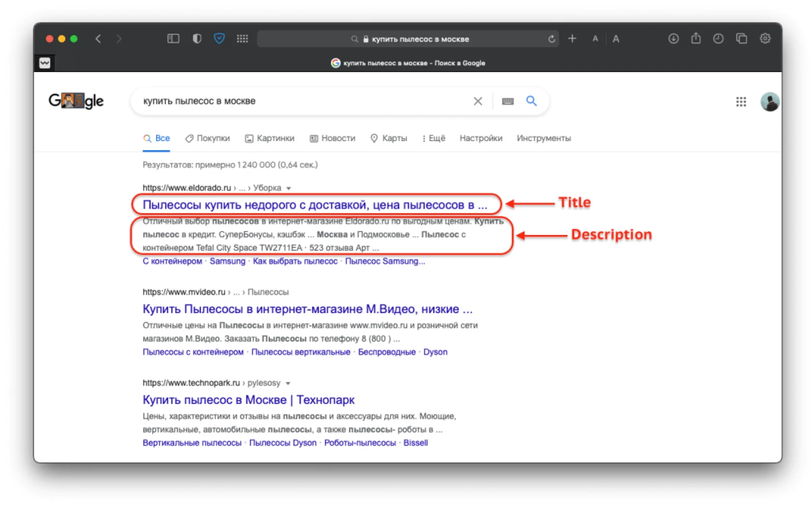The height and width of the screenshot is (507, 812).
Task: Select the 'Все' results tab
Action: click(x=157, y=138)
